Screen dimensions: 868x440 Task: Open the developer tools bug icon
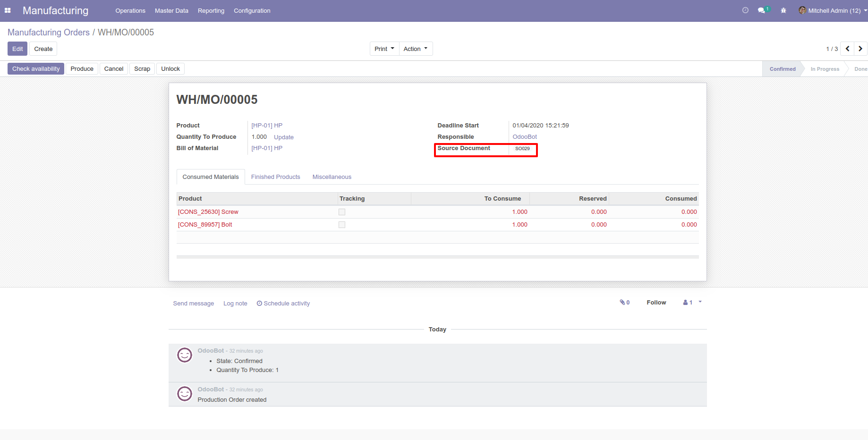[783, 10]
